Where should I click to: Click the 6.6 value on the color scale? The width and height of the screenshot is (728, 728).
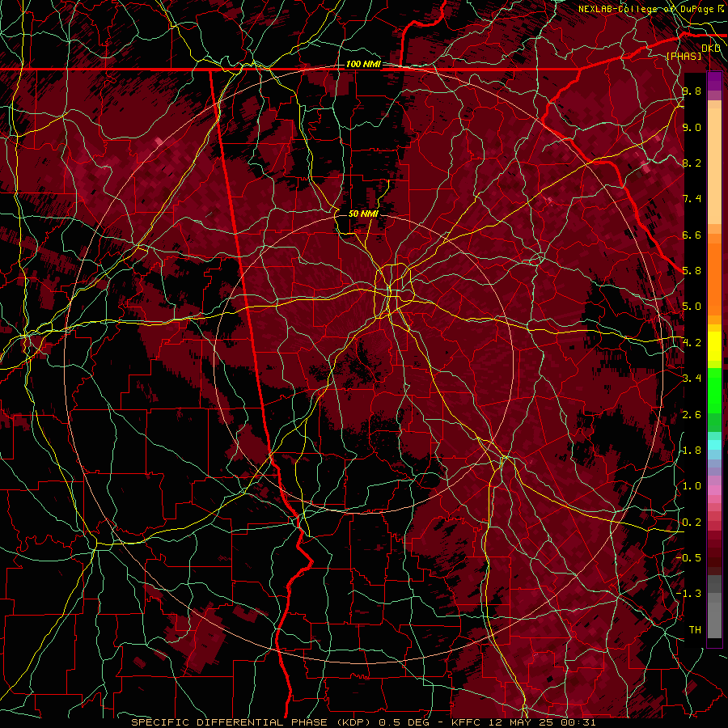tap(692, 235)
